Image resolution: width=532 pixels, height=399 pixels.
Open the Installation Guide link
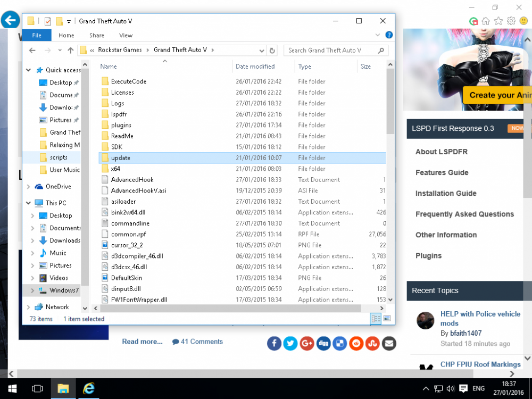(446, 193)
